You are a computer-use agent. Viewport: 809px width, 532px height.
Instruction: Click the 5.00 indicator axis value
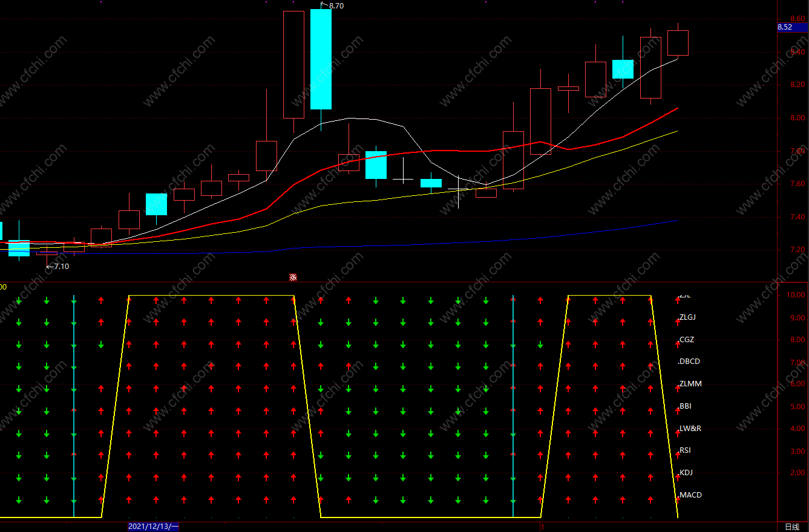[798, 407]
